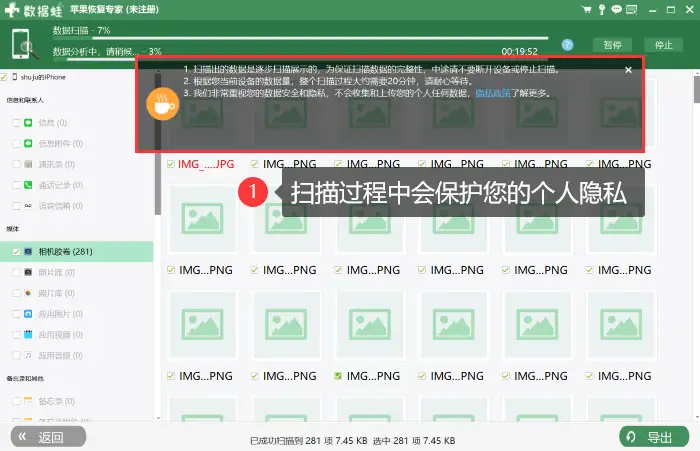Click the key register icon
700x451 pixels.
(x=602, y=9)
